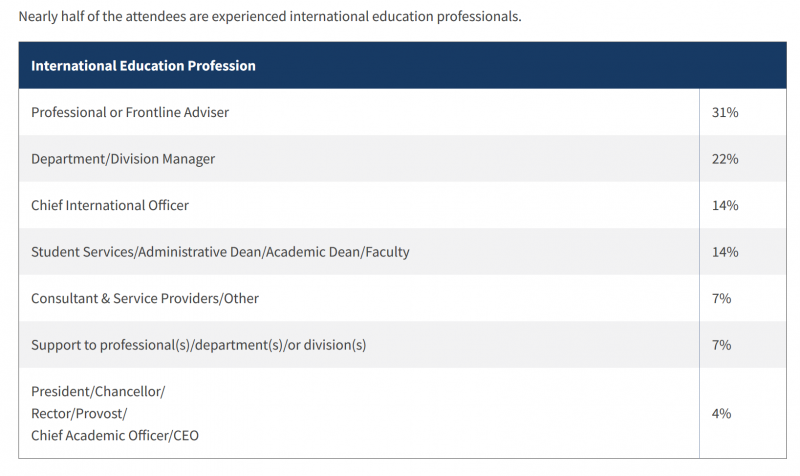The width and height of the screenshot is (800, 476).
Task: Click the word 'Faculty' in the table
Action: (x=387, y=252)
